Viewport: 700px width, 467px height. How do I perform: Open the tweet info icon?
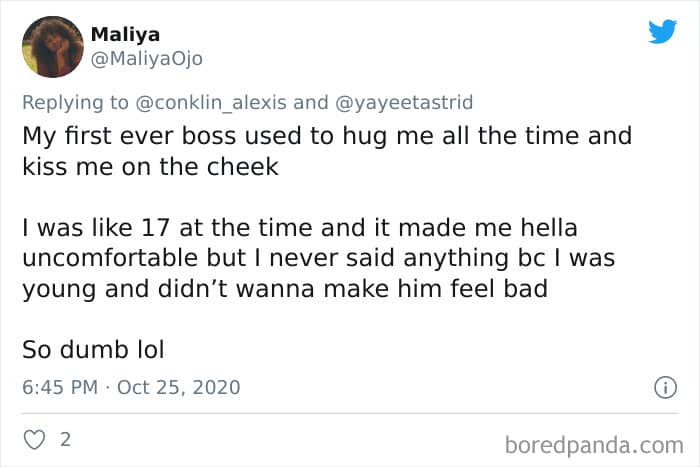pyautogui.click(x=660, y=386)
